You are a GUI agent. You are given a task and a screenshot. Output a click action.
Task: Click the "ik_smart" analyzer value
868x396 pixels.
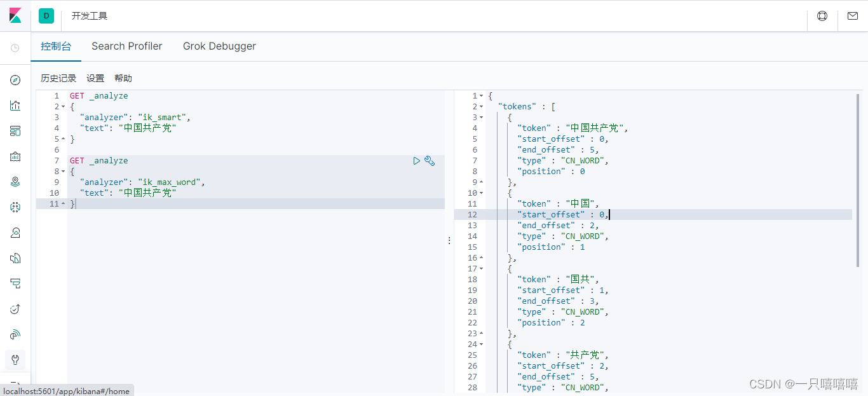pyautogui.click(x=162, y=118)
